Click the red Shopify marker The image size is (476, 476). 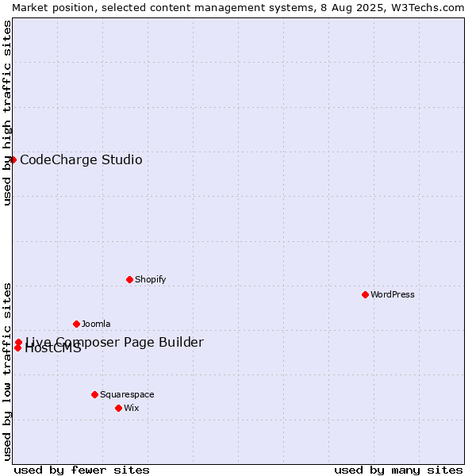click(129, 279)
